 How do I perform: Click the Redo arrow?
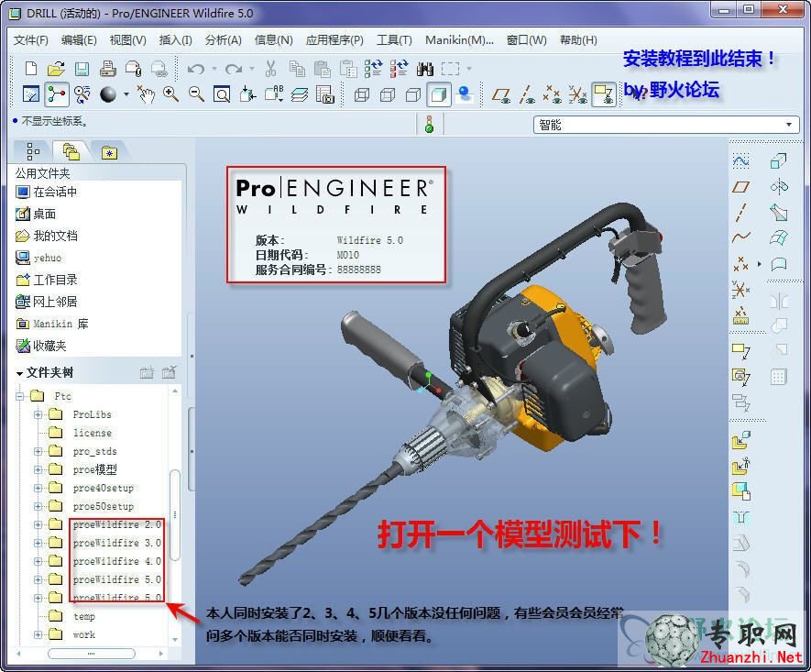click(x=234, y=68)
